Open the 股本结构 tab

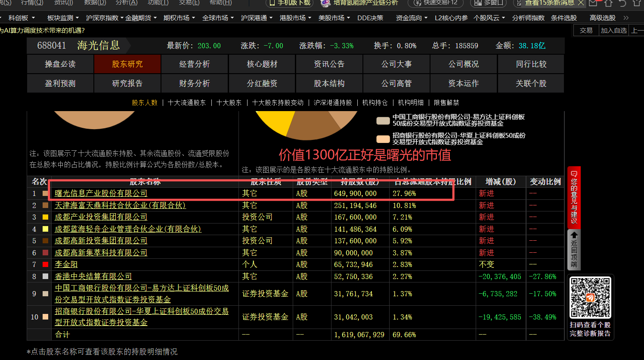(x=329, y=84)
